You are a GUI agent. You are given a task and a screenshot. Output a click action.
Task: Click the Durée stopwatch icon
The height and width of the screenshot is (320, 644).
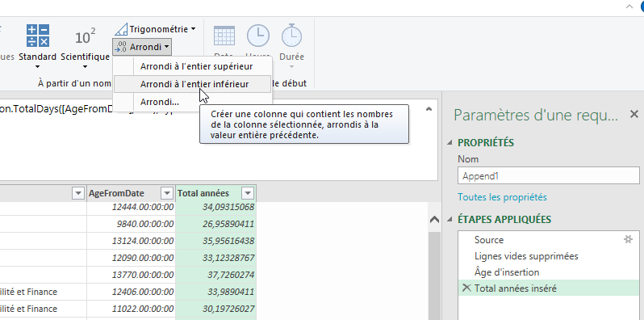(291, 36)
